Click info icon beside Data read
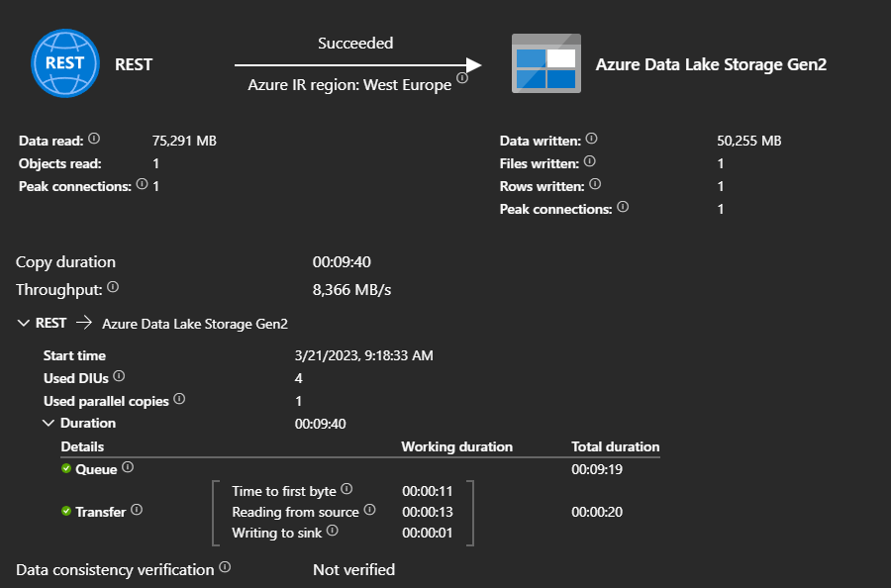The height and width of the screenshot is (588, 891). [94, 138]
